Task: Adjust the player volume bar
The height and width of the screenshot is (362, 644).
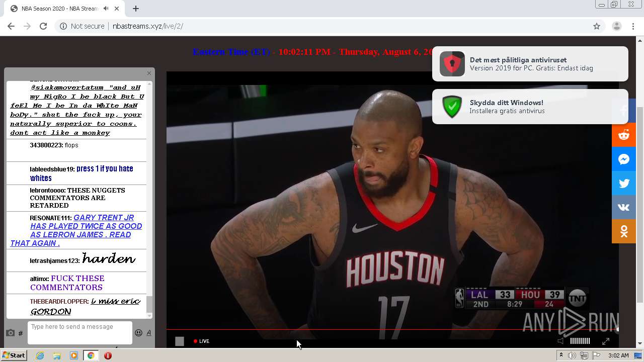Action: (580, 341)
